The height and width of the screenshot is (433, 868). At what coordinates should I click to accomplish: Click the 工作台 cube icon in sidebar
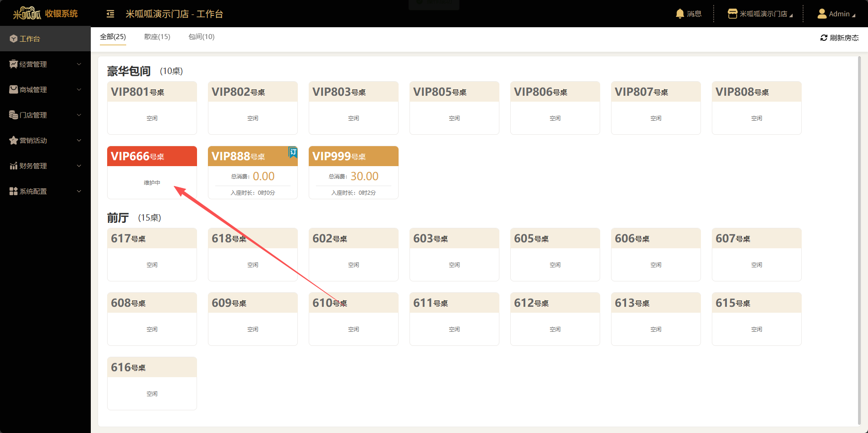[x=14, y=39]
